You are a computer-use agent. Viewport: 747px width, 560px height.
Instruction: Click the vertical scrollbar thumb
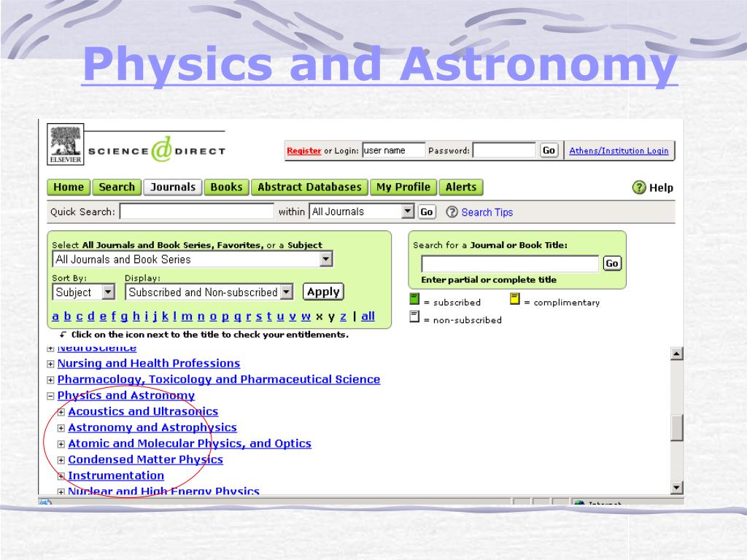pyautogui.click(x=676, y=427)
